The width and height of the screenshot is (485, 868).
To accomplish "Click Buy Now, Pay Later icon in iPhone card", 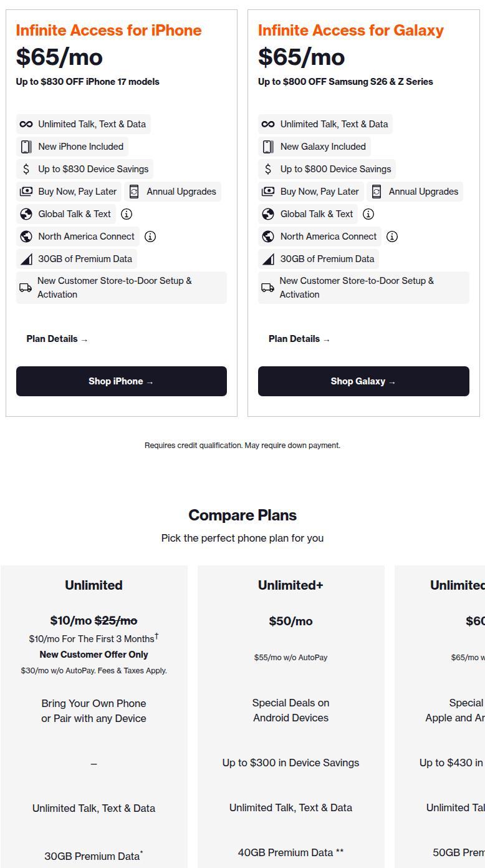I will click(x=26, y=192).
